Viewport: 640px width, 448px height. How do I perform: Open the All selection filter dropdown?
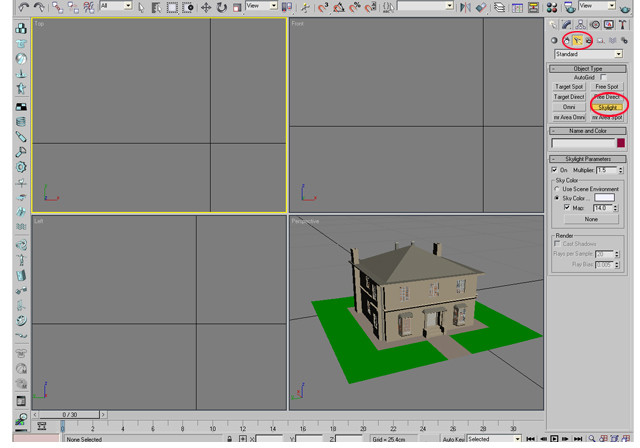(115, 7)
